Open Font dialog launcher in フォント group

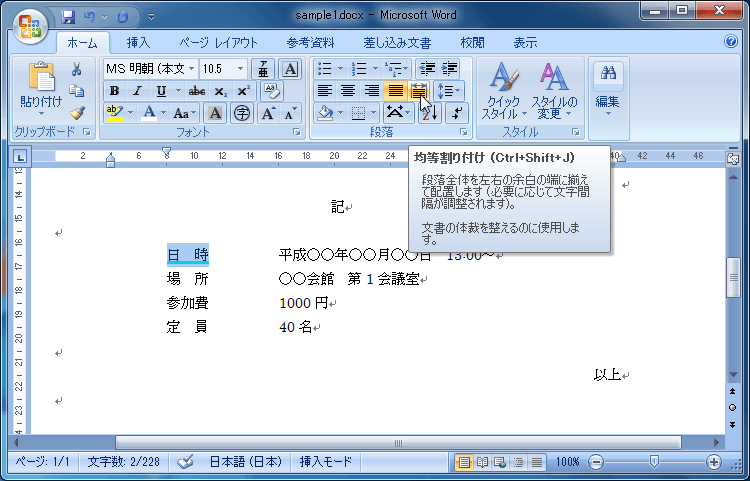tap(297, 132)
